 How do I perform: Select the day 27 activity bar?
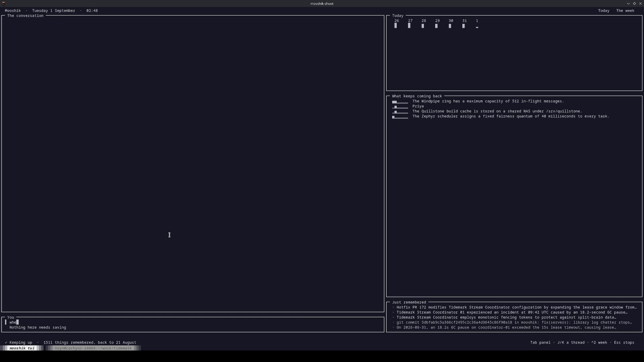(409, 26)
